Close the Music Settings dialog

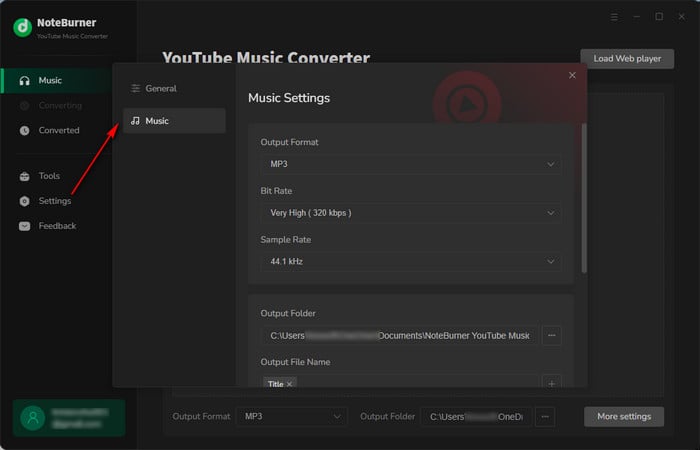click(572, 75)
